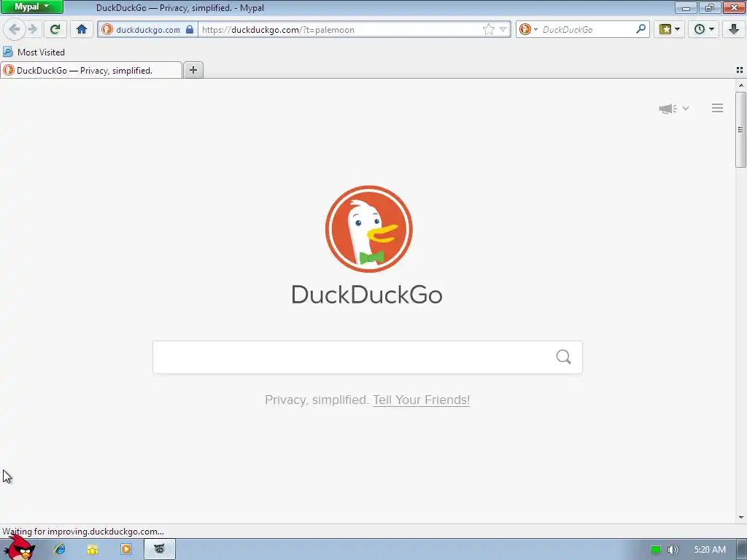This screenshot has width=747, height=560.
Task: Open the Downloads arrow button
Action: pos(734,29)
